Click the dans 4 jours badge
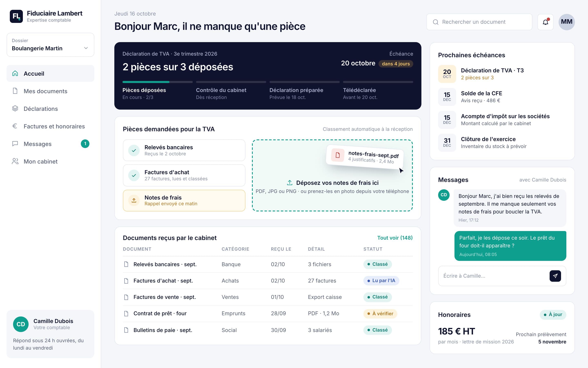The height and width of the screenshot is (368, 588). pyautogui.click(x=396, y=64)
